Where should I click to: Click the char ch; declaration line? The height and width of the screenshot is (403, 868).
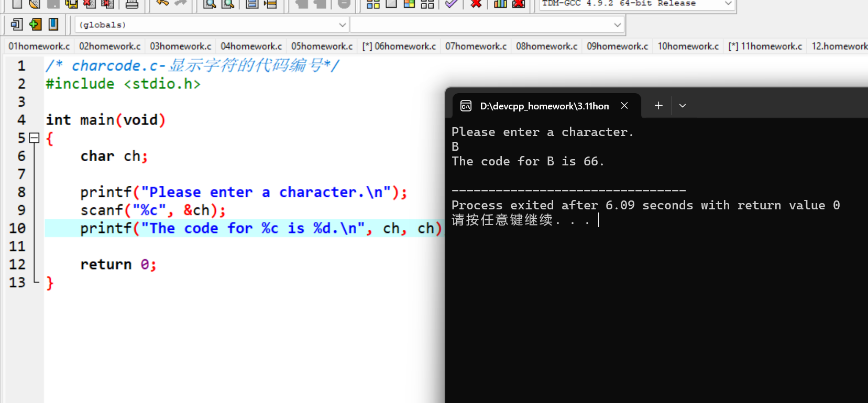pyautogui.click(x=114, y=156)
